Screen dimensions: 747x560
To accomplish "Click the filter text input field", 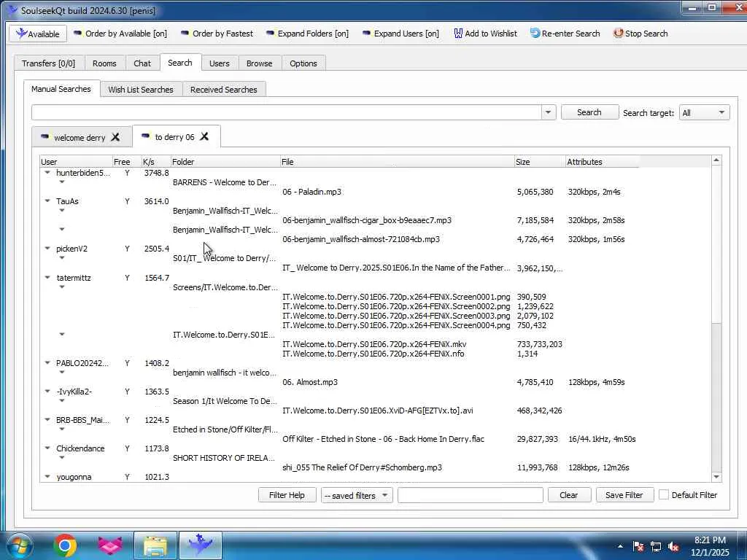I will (x=471, y=495).
